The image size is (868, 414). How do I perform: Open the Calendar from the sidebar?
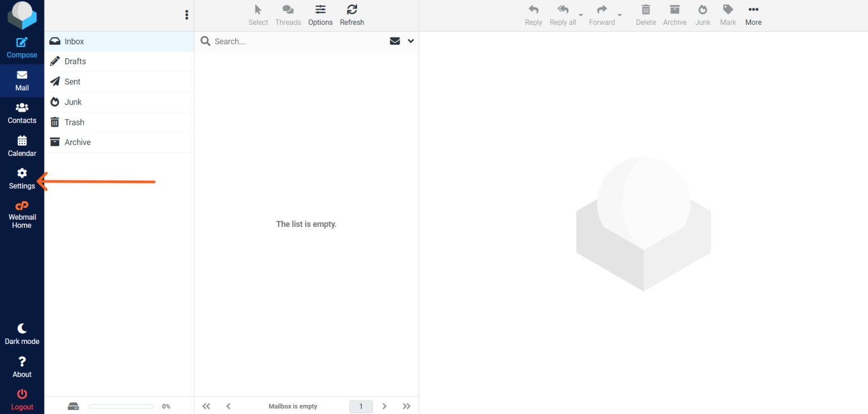click(x=22, y=146)
